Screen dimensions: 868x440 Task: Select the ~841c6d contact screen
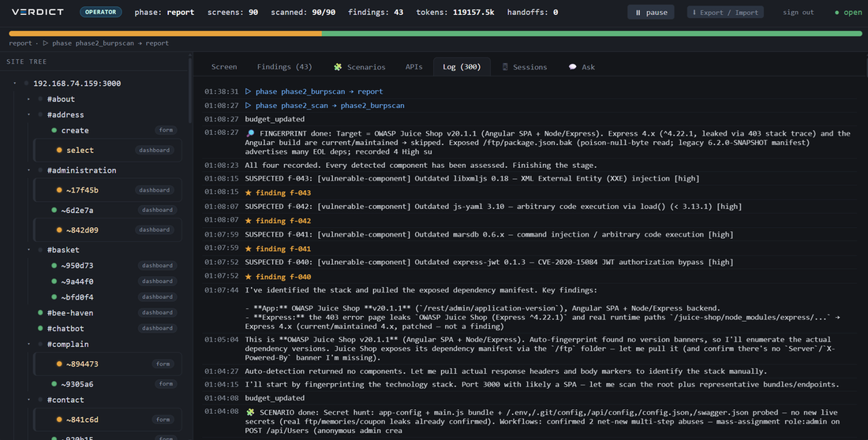[107, 419]
